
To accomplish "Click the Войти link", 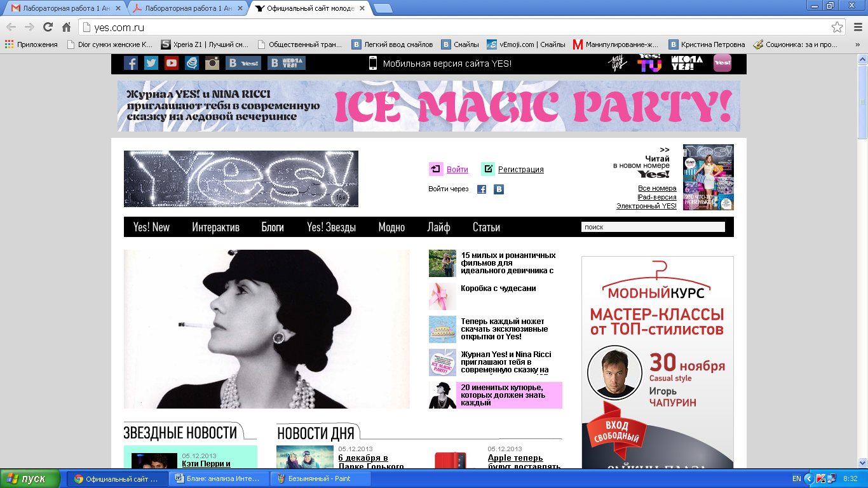I will tap(458, 170).
